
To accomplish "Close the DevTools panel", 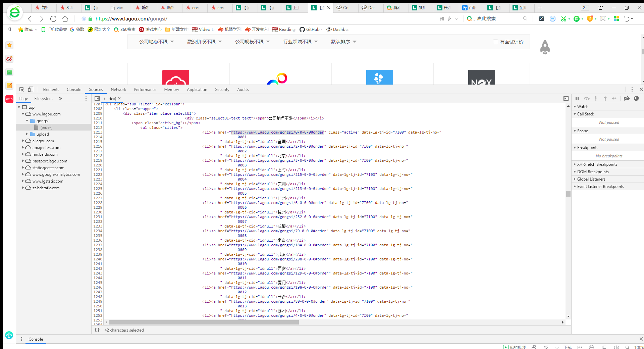I will (641, 90).
